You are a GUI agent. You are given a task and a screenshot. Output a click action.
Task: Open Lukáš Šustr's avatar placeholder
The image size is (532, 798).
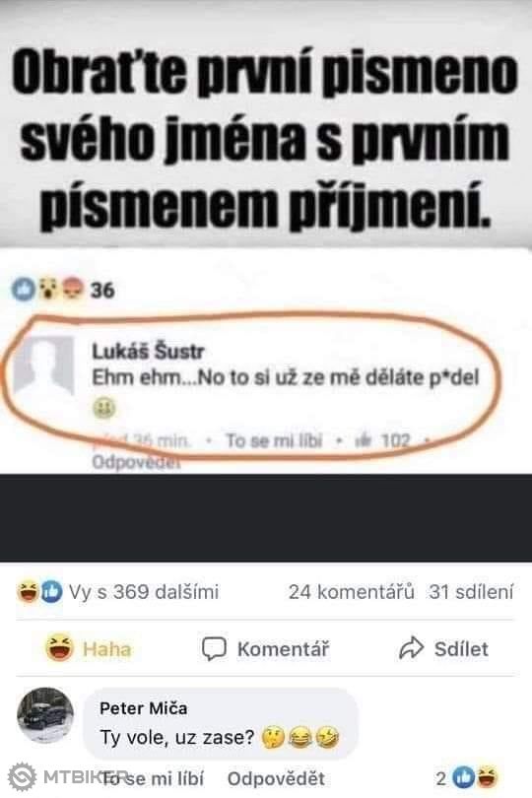pyautogui.click(x=43, y=366)
